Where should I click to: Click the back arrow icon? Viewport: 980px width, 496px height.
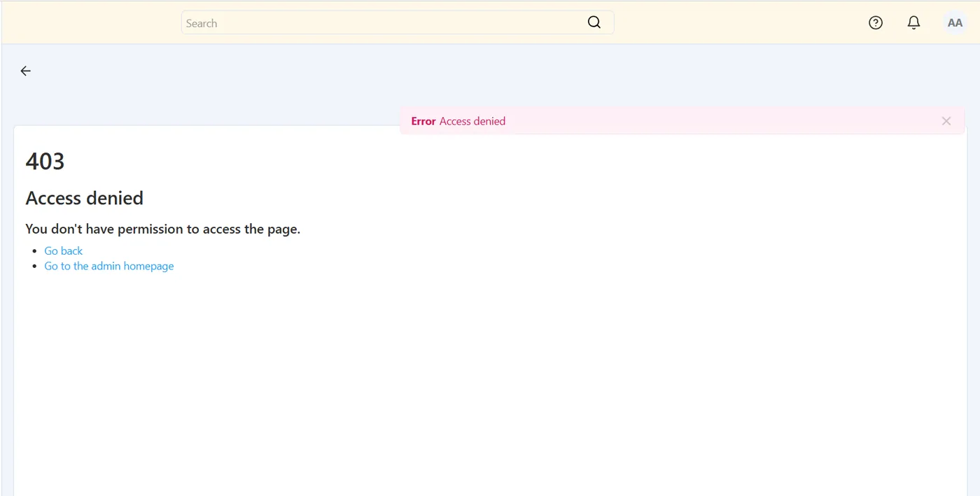[26, 71]
